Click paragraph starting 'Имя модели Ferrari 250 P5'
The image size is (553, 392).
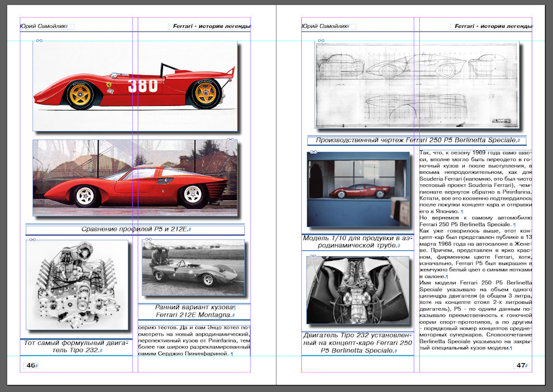[476, 315]
